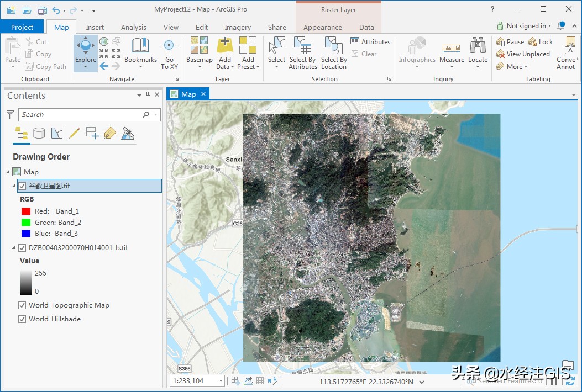Click View Unplaced labels
This screenshot has width=582, height=392.
(x=523, y=54)
